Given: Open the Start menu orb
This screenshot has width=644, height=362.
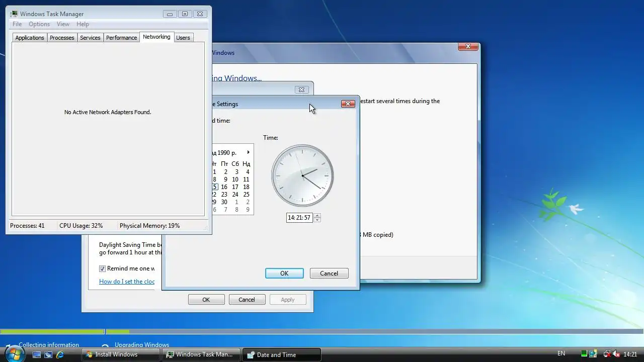Looking at the screenshot, I should click(x=14, y=354).
